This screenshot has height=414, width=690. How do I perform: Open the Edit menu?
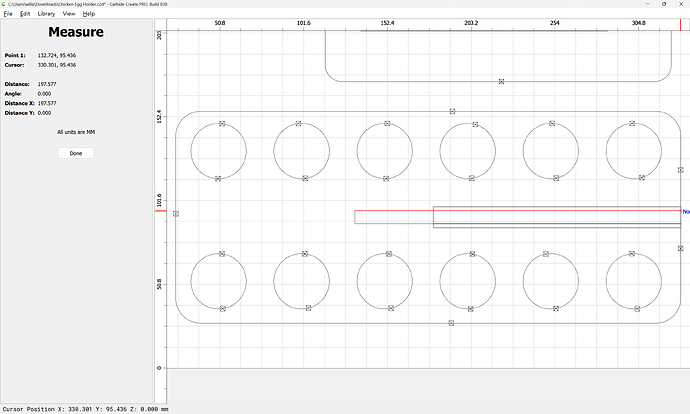tap(25, 14)
